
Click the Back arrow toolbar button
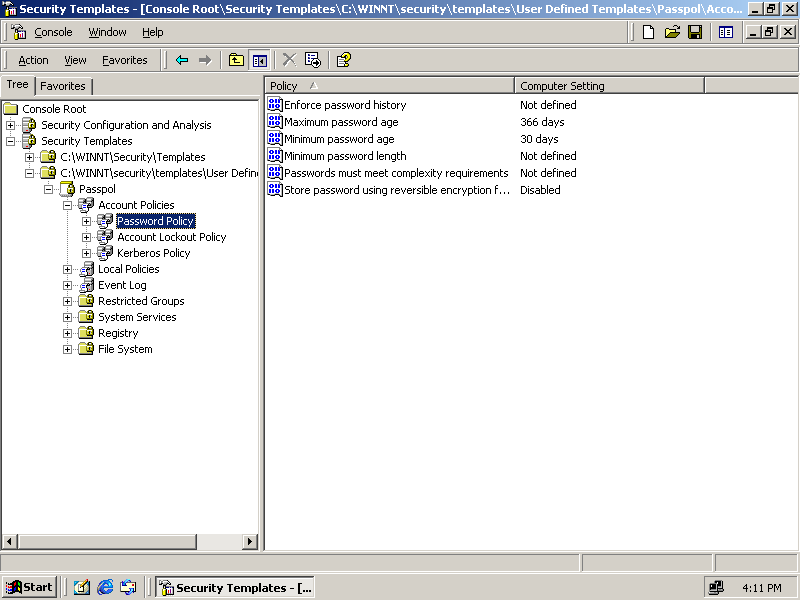(181, 60)
